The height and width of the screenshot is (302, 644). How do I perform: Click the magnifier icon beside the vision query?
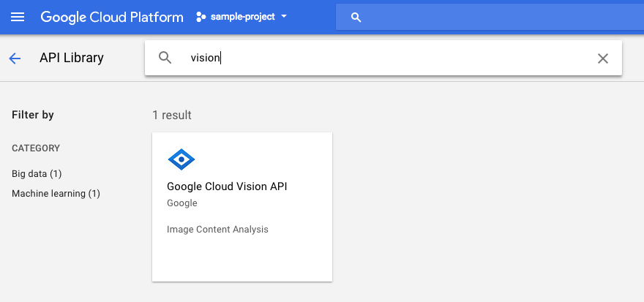[165, 58]
